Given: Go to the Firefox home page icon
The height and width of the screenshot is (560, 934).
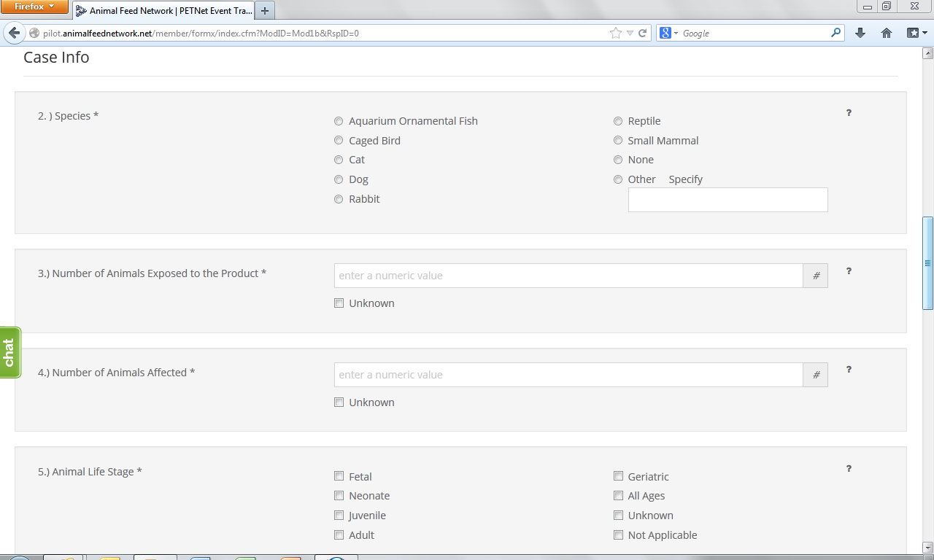Looking at the screenshot, I should [x=887, y=33].
